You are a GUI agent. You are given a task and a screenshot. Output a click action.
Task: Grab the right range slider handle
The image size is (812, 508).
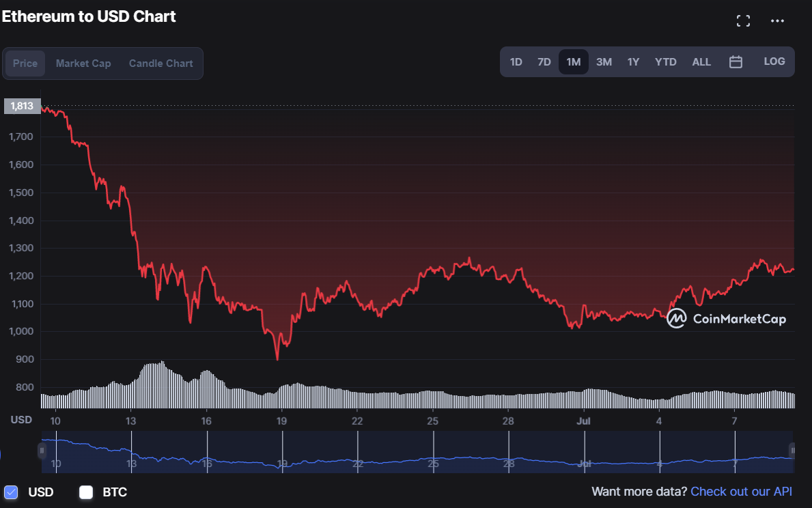click(792, 450)
